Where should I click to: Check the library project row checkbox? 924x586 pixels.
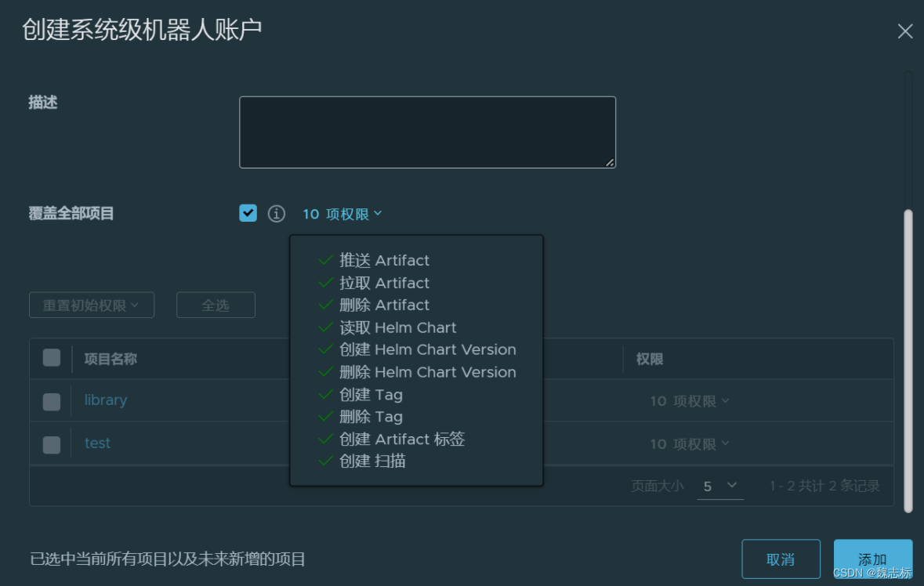pos(51,401)
